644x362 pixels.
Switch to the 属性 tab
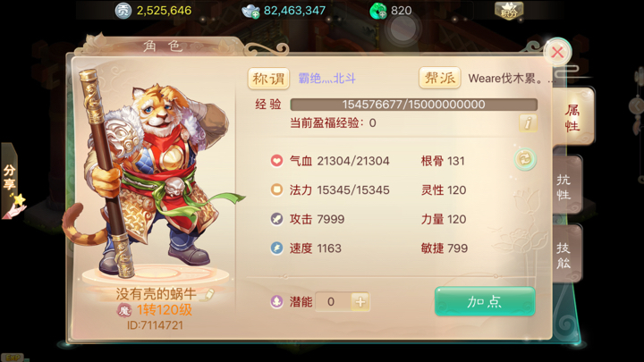click(x=572, y=117)
